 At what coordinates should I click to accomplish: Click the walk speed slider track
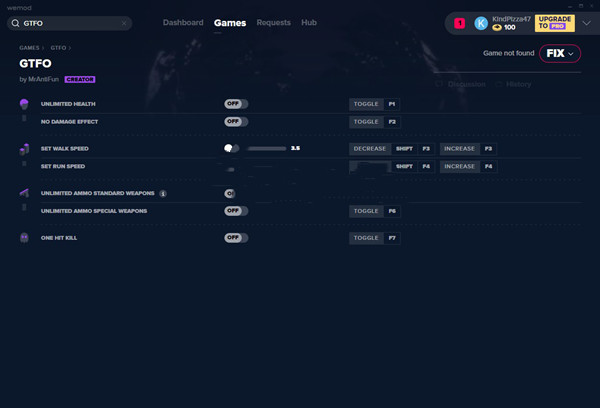267,149
